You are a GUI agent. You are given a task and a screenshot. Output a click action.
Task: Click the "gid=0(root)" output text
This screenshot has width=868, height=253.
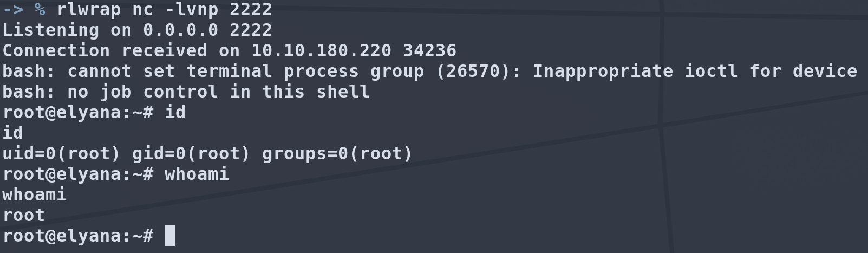pyautogui.click(x=191, y=153)
